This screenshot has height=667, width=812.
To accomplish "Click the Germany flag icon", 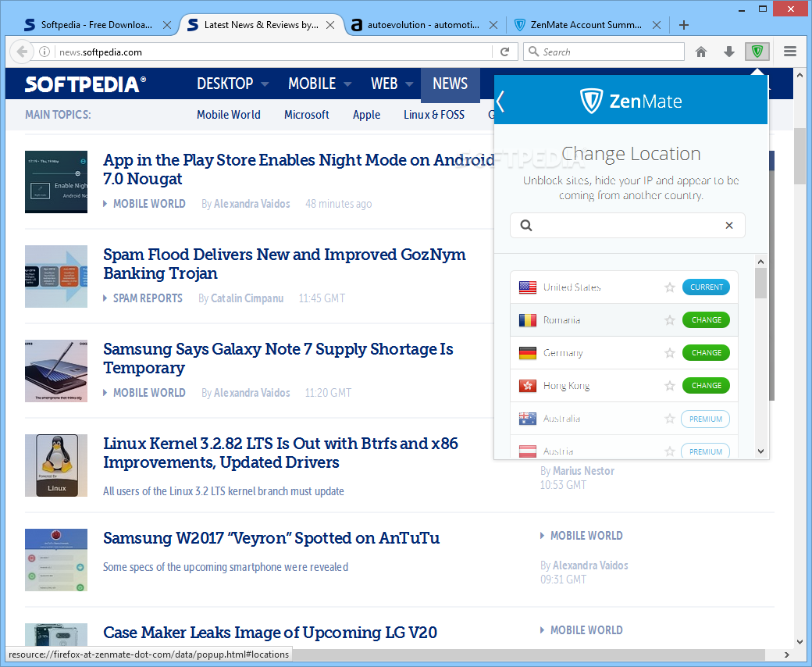I will pyautogui.click(x=528, y=353).
